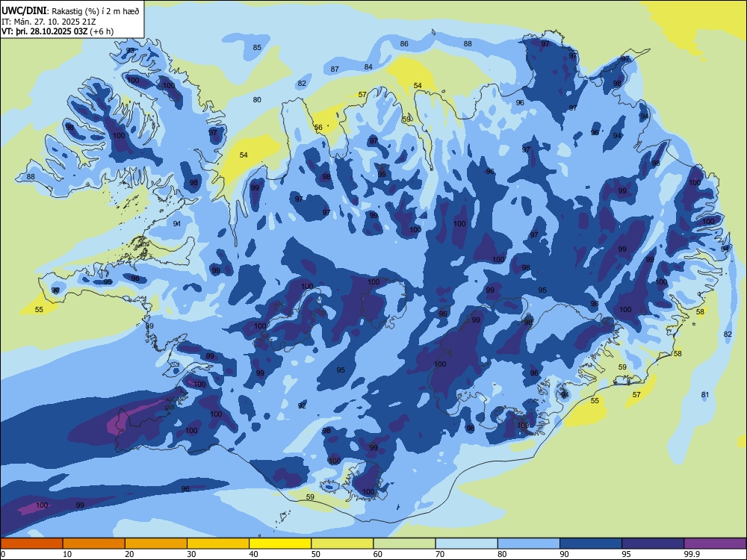Click the "IT: Mán. 27. 10. 2025 21Z" line
Viewport: 747px width, 560px height.
pos(49,22)
